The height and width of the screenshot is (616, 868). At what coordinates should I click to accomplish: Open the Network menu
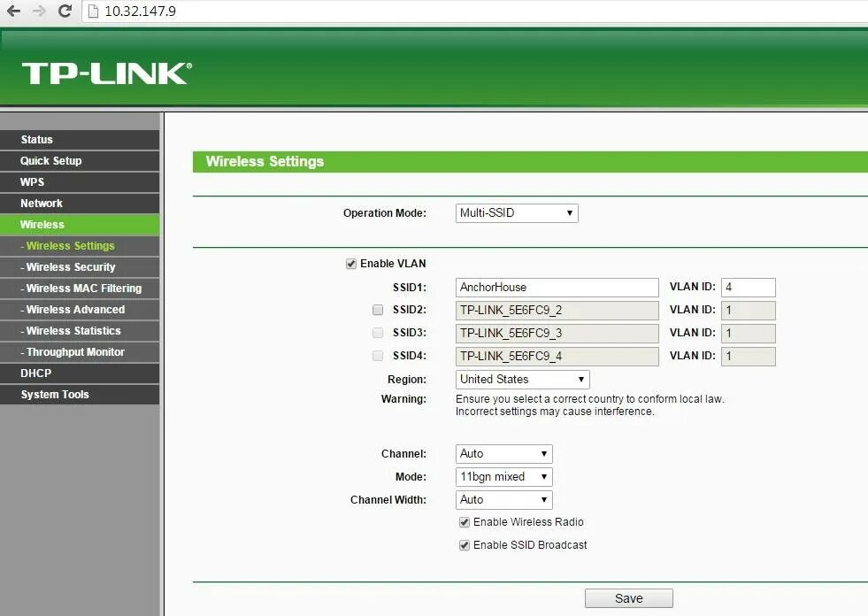tap(80, 204)
